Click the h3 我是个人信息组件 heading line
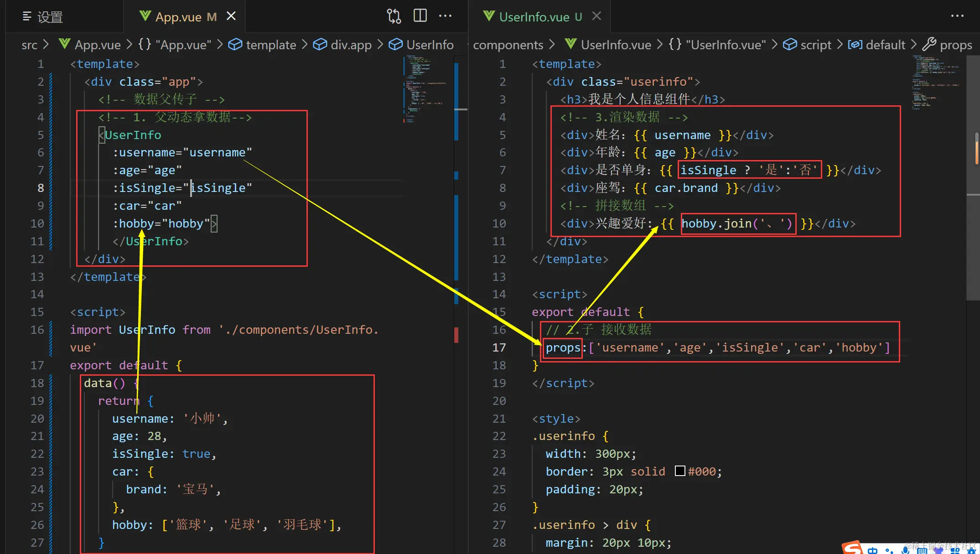Screen dimensions: 980x554 (643, 99)
